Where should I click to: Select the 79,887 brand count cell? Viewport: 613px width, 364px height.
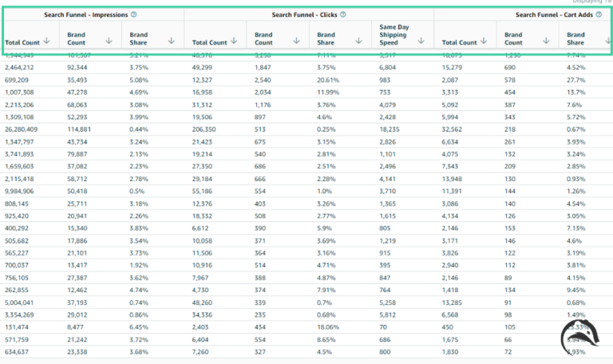[77, 154]
